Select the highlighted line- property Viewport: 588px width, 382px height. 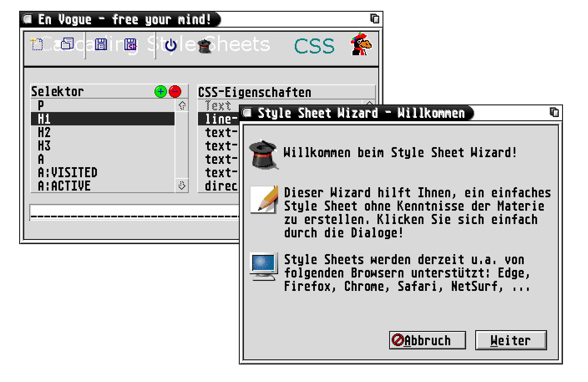[x=218, y=119]
